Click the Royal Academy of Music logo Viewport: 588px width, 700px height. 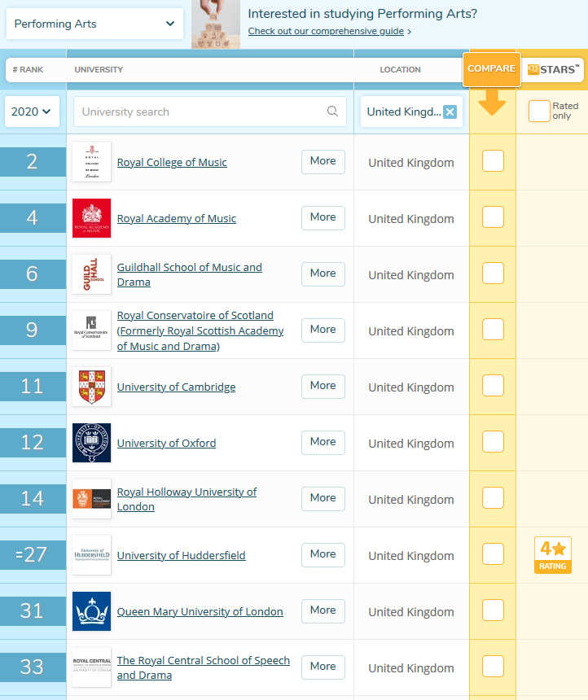(91, 218)
